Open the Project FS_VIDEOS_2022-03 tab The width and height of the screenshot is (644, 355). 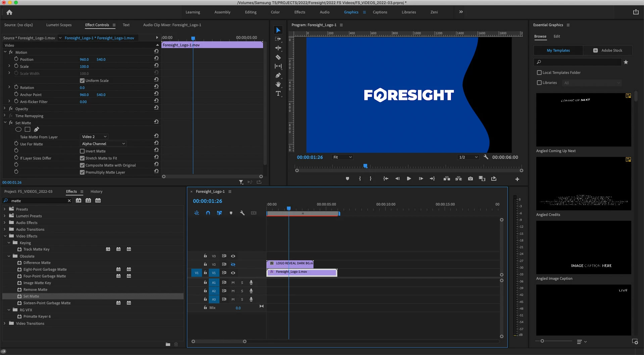tap(28, 191)
